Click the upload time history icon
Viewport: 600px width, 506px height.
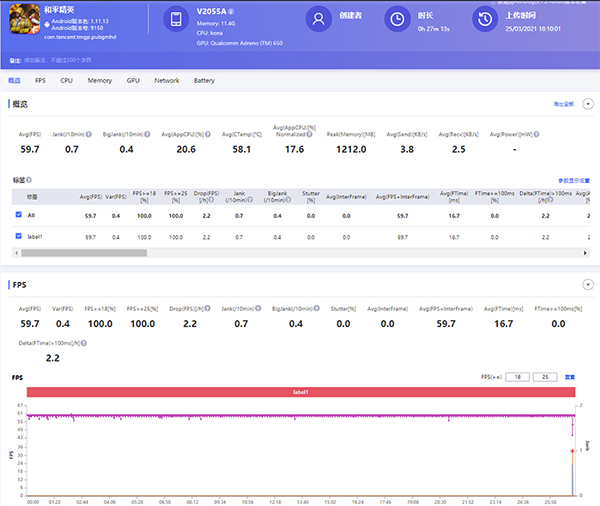(x=485, y=20)
